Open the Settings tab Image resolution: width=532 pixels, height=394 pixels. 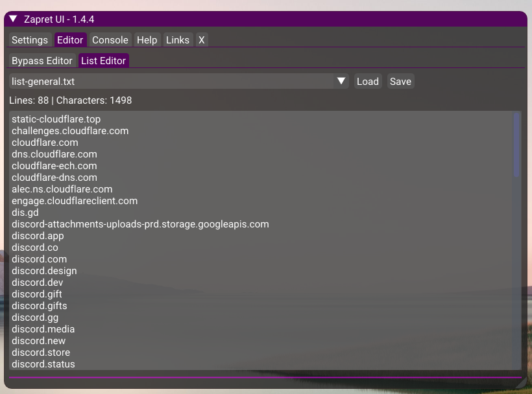(x=30, y=40)
